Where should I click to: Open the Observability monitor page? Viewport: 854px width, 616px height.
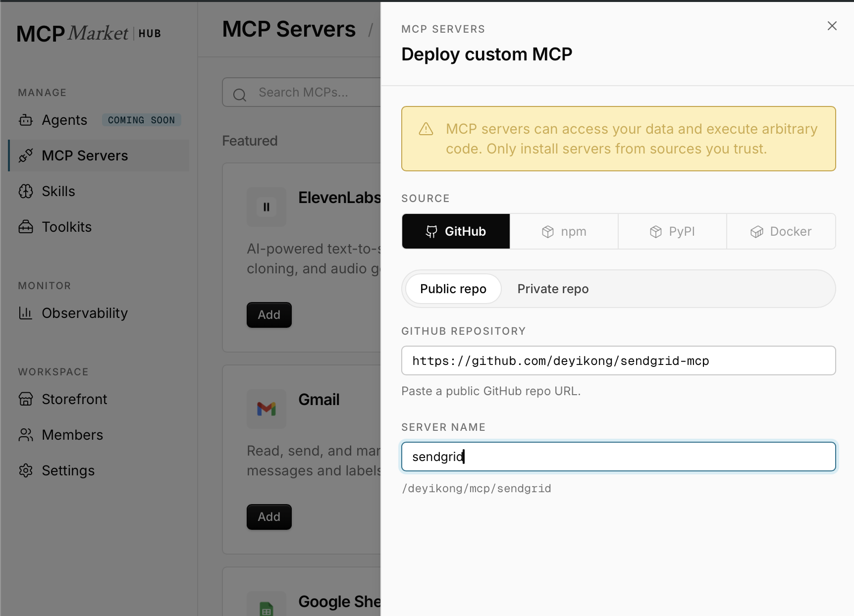coord(99,313)
